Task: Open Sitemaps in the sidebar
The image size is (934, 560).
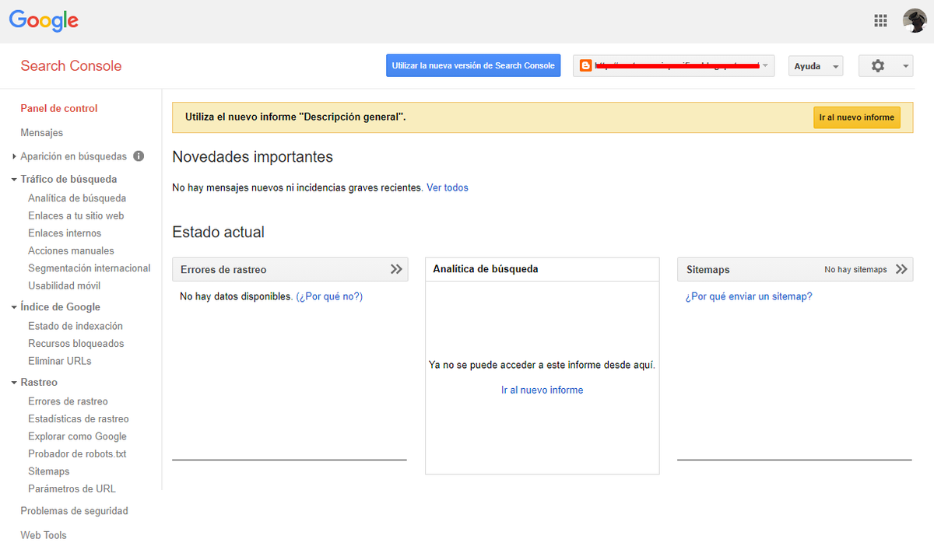Action: [x=49, y=471]
